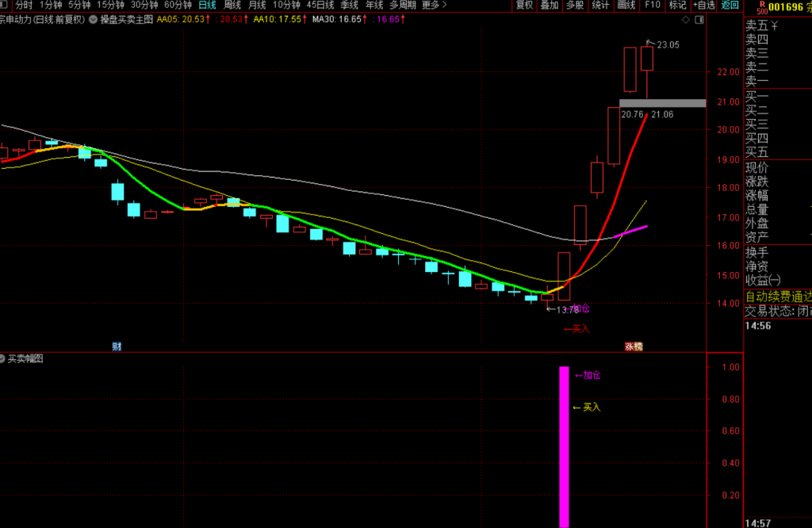Open sub-chart indicator circle beside 买卖幅图
The width and height of the screenshot is (812, 528).
coord(2,358)
